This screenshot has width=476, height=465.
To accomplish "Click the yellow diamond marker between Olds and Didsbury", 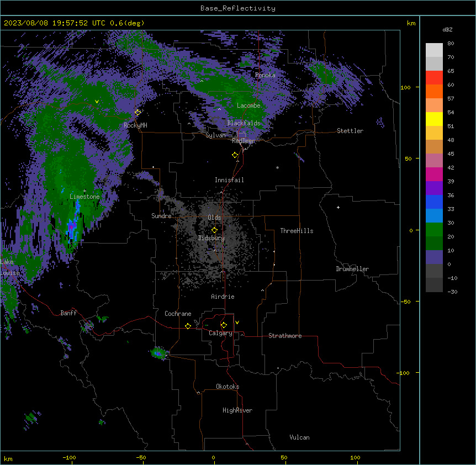I will click(x=214, y=230).
